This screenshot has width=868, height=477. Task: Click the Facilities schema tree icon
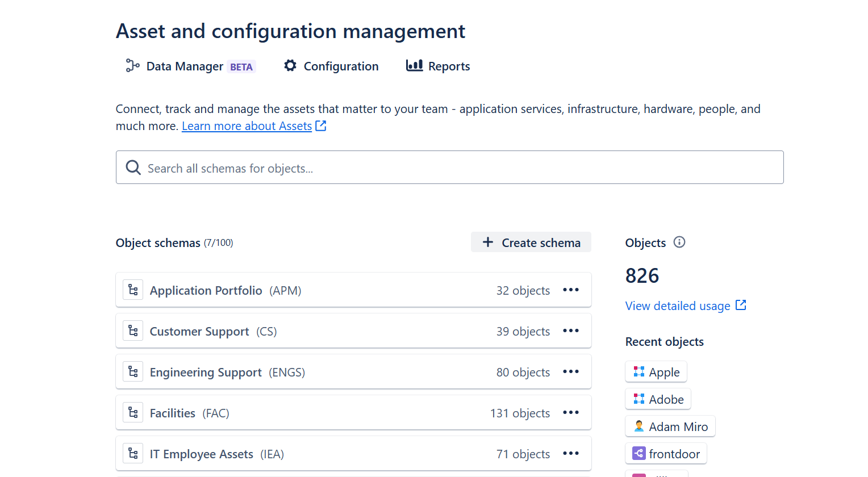pos(133,413)
